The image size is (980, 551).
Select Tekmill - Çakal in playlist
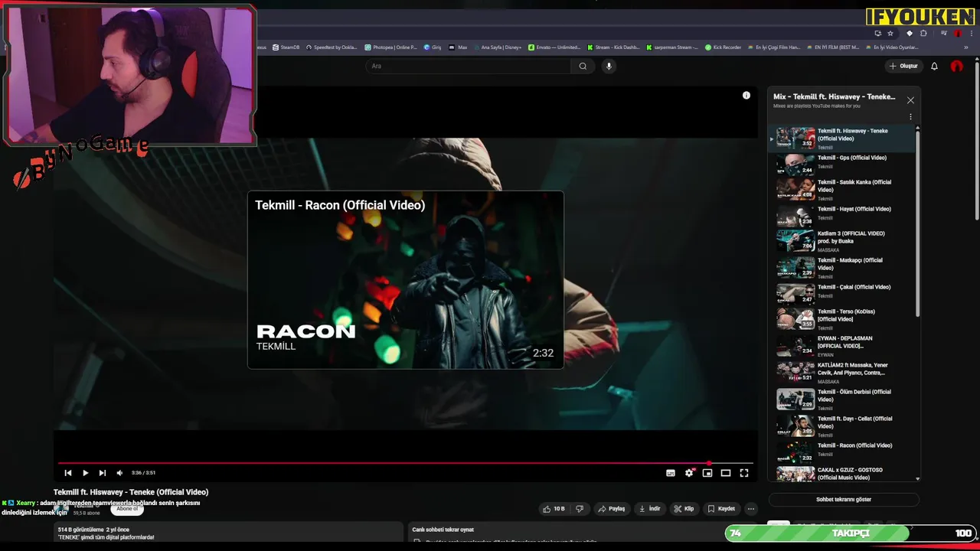[x=842, y=294]
